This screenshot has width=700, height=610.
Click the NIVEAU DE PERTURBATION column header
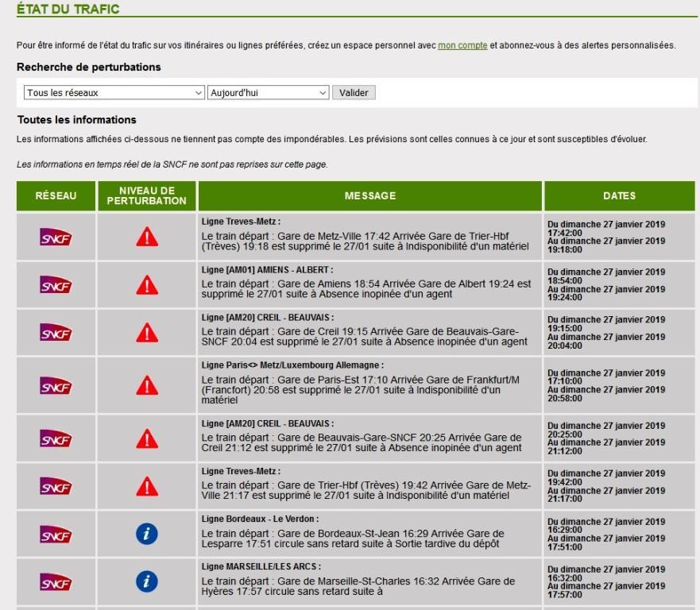146,196
